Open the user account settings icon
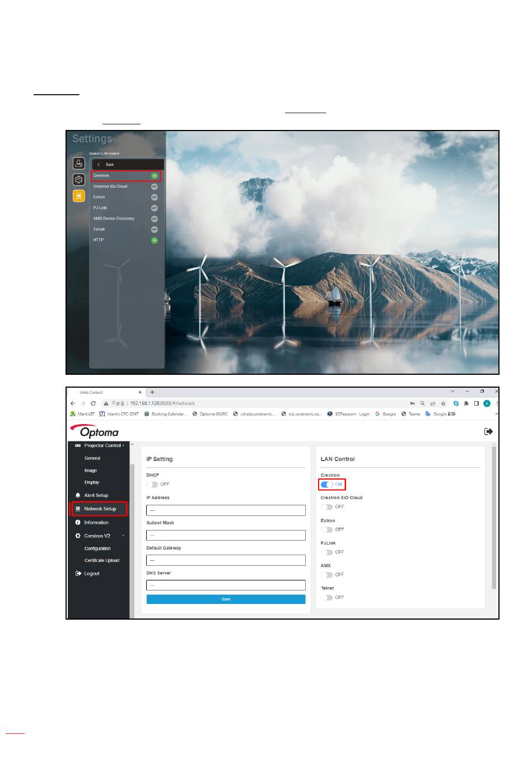The width and height of the screenshot is (532, 758). pos(79,163)
